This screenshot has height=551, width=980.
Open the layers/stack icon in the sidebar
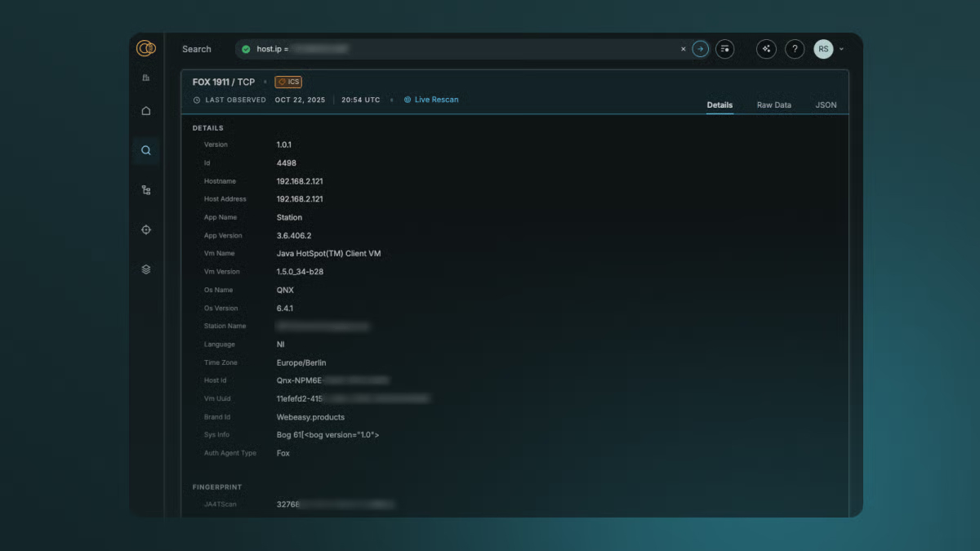(x=145, y=269)
